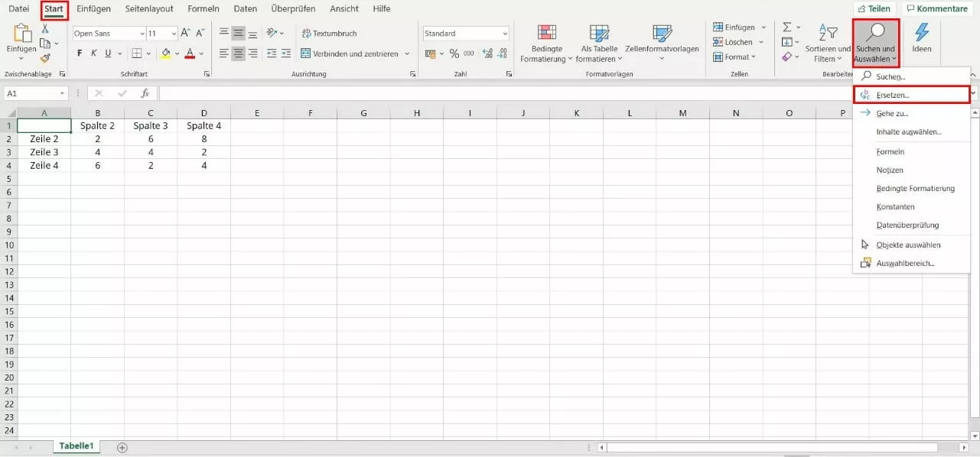Choose Ersetzen... from the dropdown menu

tap(911, 95)
